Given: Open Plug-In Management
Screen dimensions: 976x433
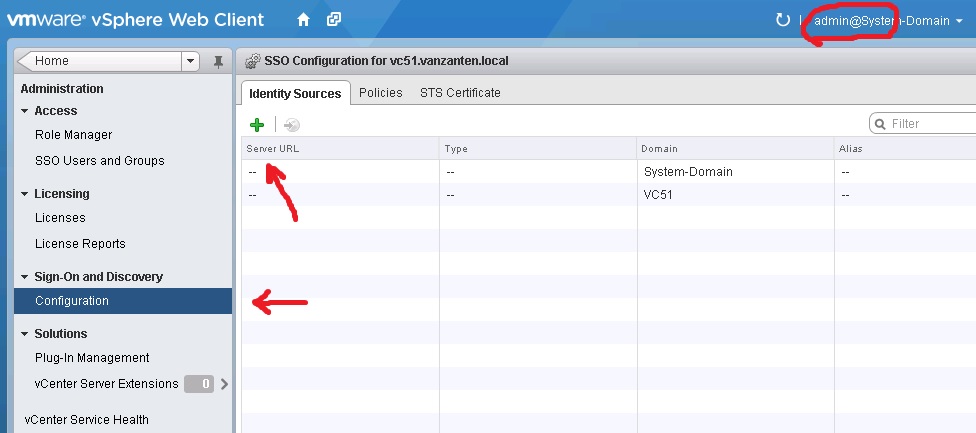Looking at the screenshot, I should point(92,358).
